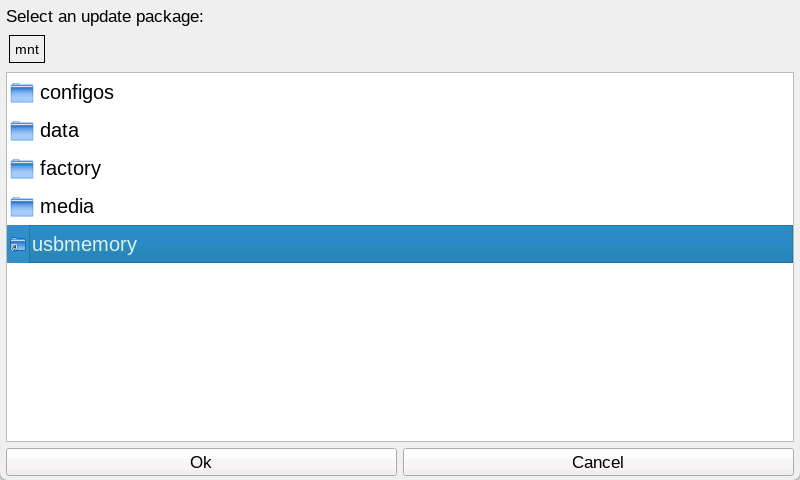
Task: Confirm the selection with Ok
Action: 201,462
